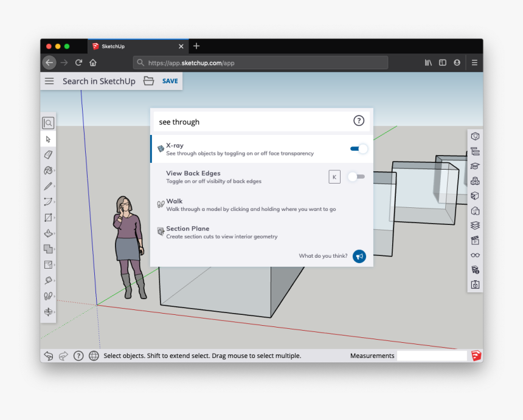Open the Model Info panel
The width and height of the screenshot is (523, 420).
[x=475, y=270]
